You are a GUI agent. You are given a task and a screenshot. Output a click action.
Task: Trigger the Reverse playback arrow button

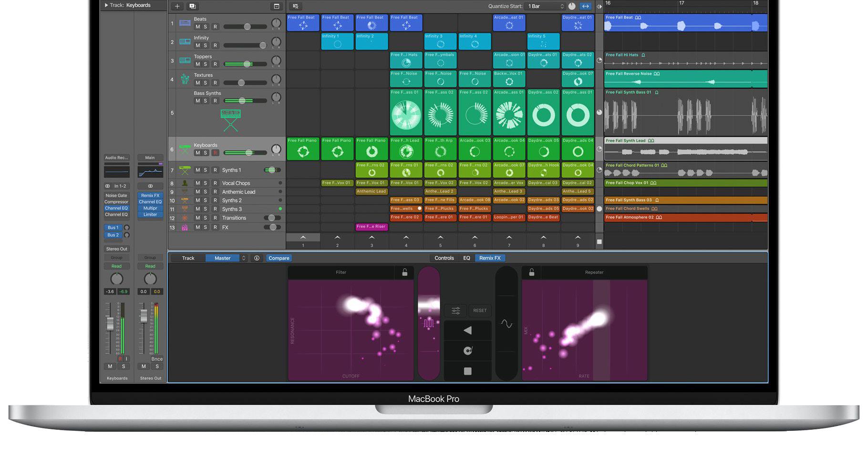(467, 330)
